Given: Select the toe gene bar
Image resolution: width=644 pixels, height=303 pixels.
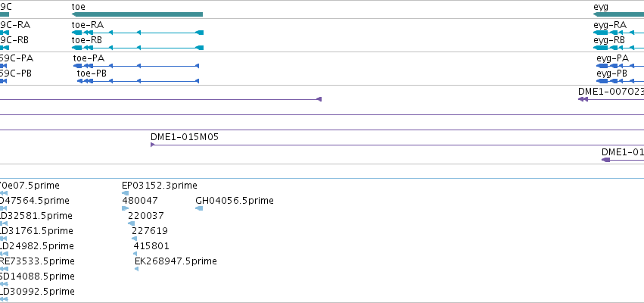Looking at the screenshot, I should 137,14.
